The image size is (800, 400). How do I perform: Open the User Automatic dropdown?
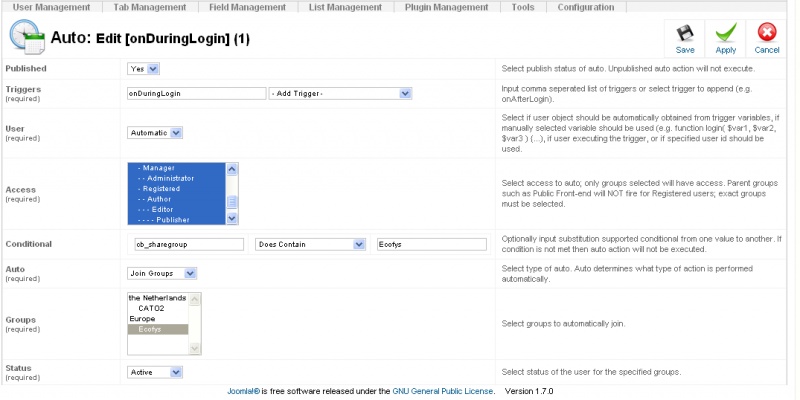(x=155, y=133)
